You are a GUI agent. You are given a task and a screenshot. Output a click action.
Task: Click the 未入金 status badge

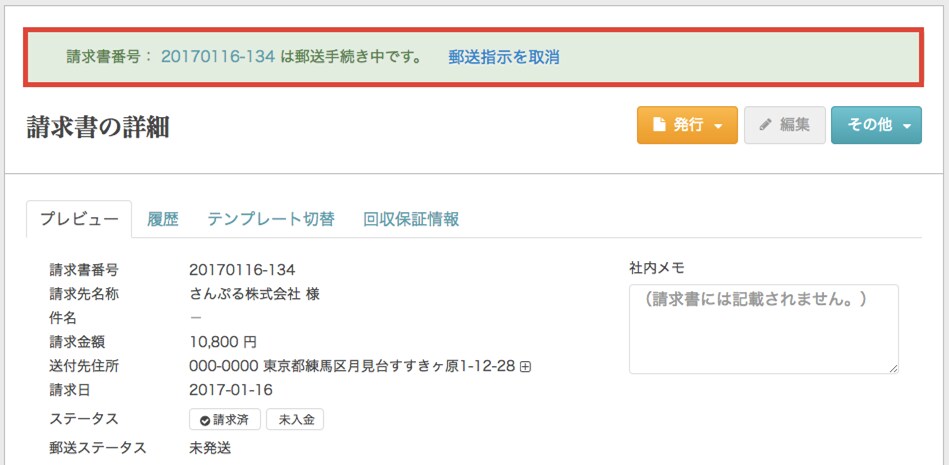click(x=295, y=420)
